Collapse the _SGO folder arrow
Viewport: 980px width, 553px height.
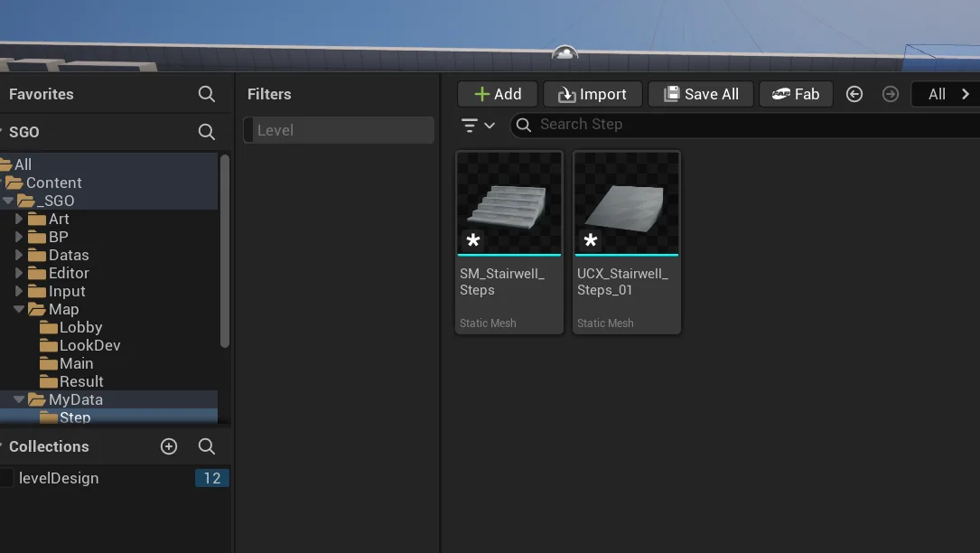coord(8,201)
